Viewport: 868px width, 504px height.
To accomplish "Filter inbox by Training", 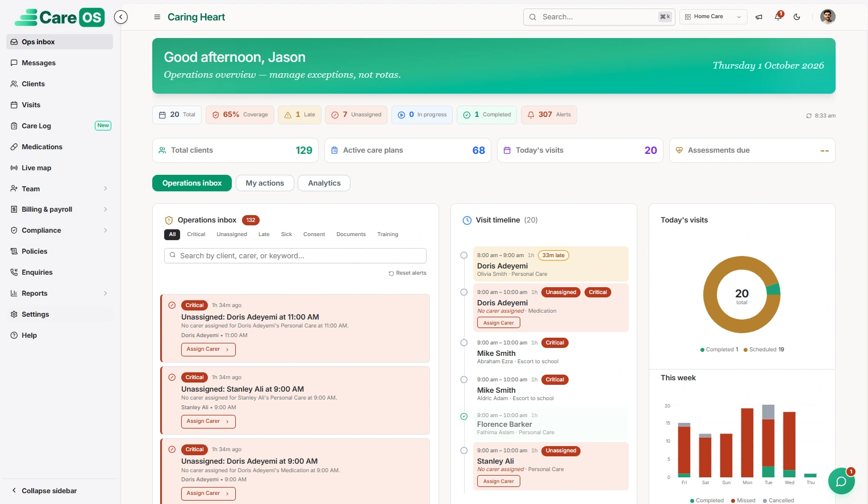I will [387, 234].
